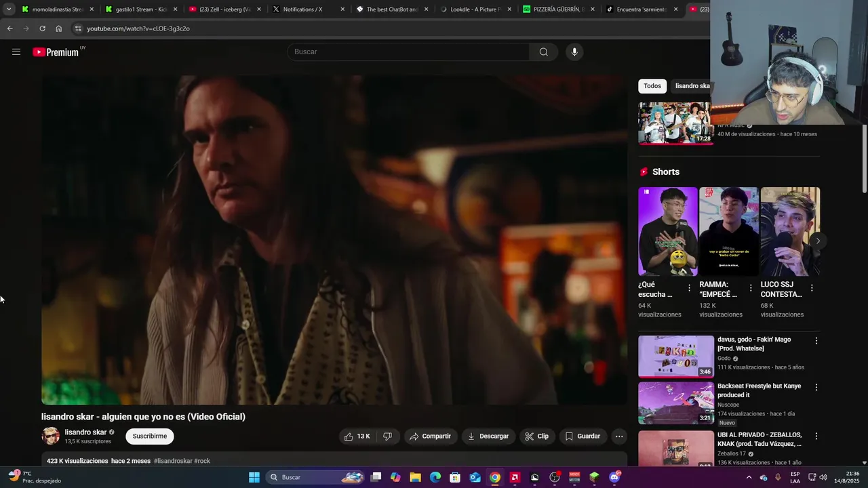Open 'Backseat Freestyle but Kanye produced it'
Viewport: 868px width, 488px height.
click(x=759, y=390)
